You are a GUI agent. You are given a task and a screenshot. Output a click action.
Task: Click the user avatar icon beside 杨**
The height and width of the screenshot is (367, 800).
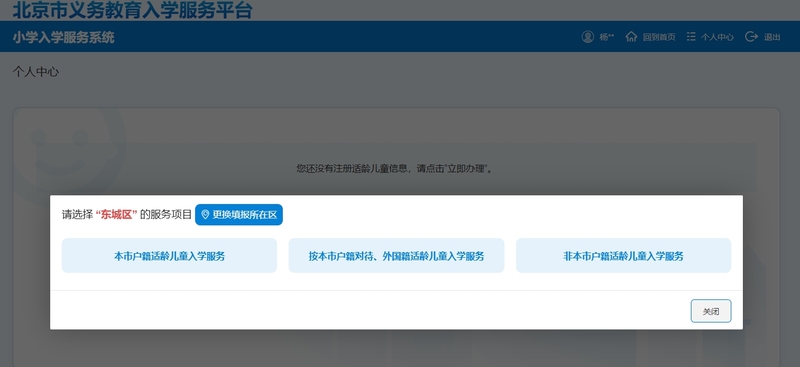pyautogui.click(x=587, y=37)
